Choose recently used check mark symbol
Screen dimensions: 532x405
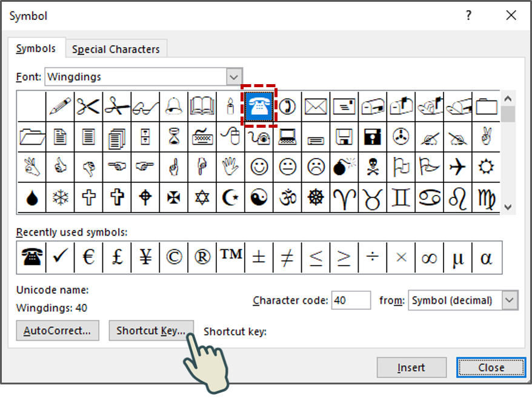pyautogui.click(x=60, y=257)
